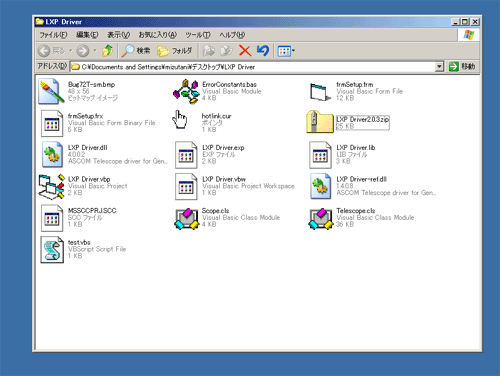Open the File (ファイル) menu
This screenshot has height=376, width=500.
[x=53, y=35]
